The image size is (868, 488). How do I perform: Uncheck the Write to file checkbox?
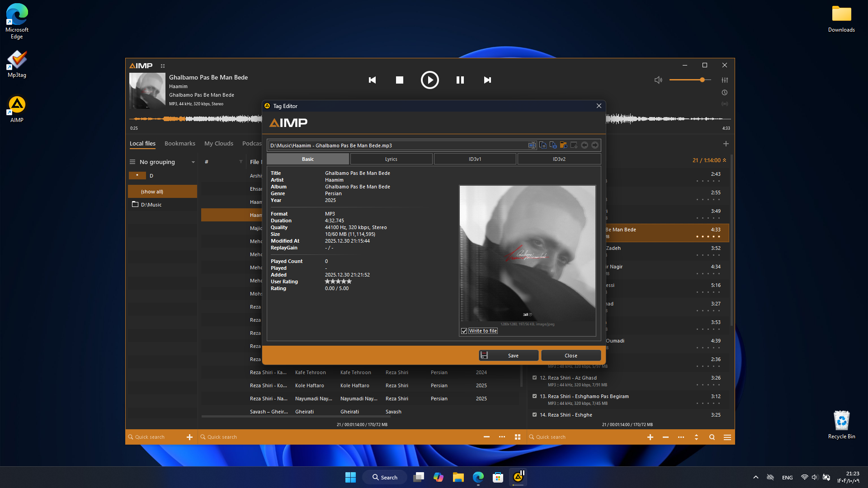464,331
